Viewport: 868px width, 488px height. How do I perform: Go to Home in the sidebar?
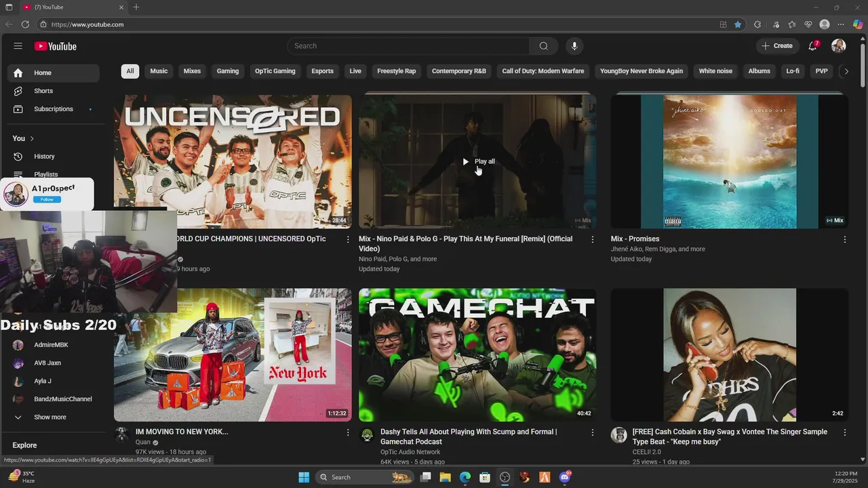click(54, 73)
